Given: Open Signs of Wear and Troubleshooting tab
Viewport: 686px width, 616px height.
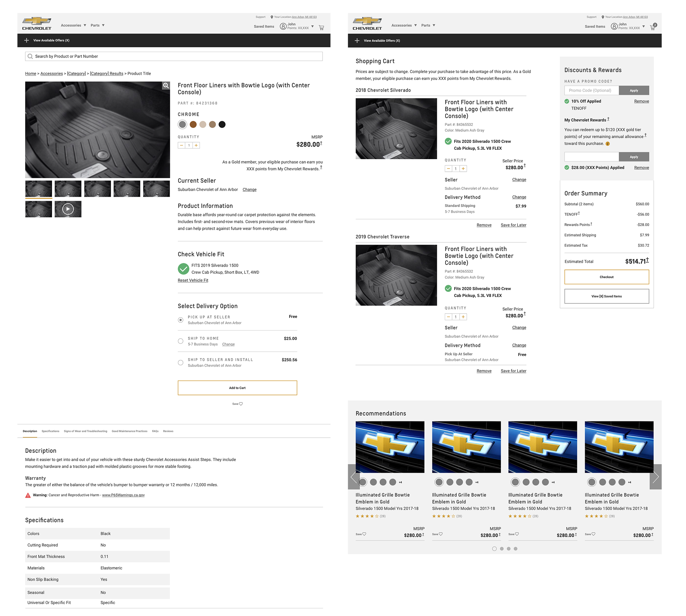Looking at the screenshot, I should (x=85, y=431).
